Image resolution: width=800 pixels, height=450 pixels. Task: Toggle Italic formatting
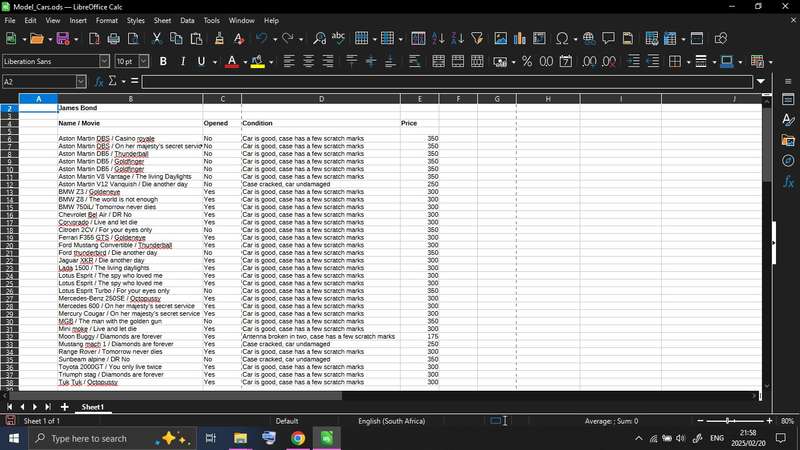click(x=183, y=62)
